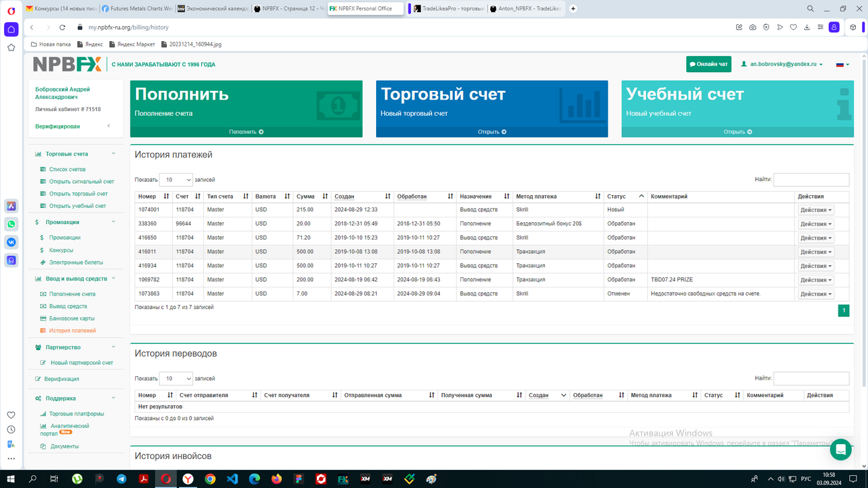This screenshot has width=868, height=488.
Task: Open the sidebar history clock icon
Action: [x=11, y=429]
